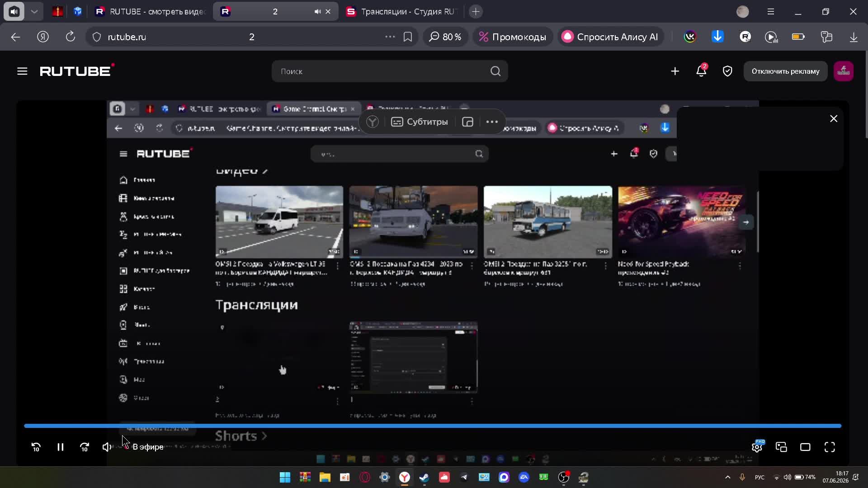Click the Windows Start button
Viewport: 868px width, 488px height.
tap(285, 477)
